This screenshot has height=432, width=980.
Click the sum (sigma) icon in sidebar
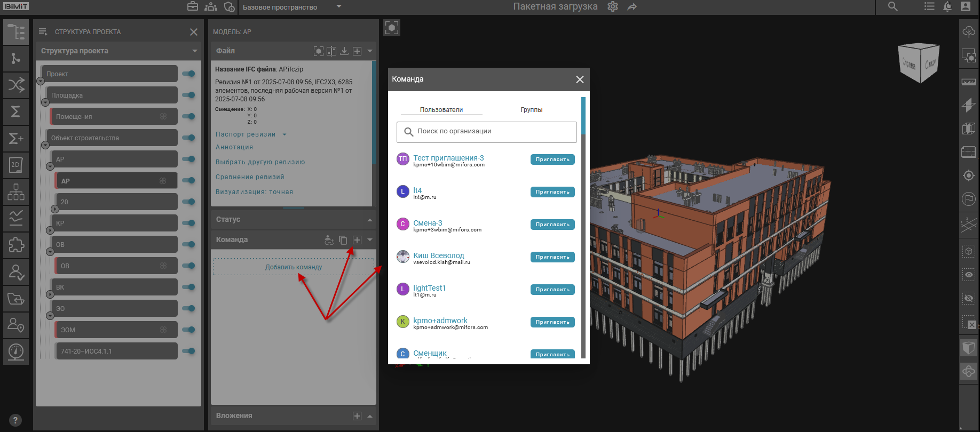[16, 111]
